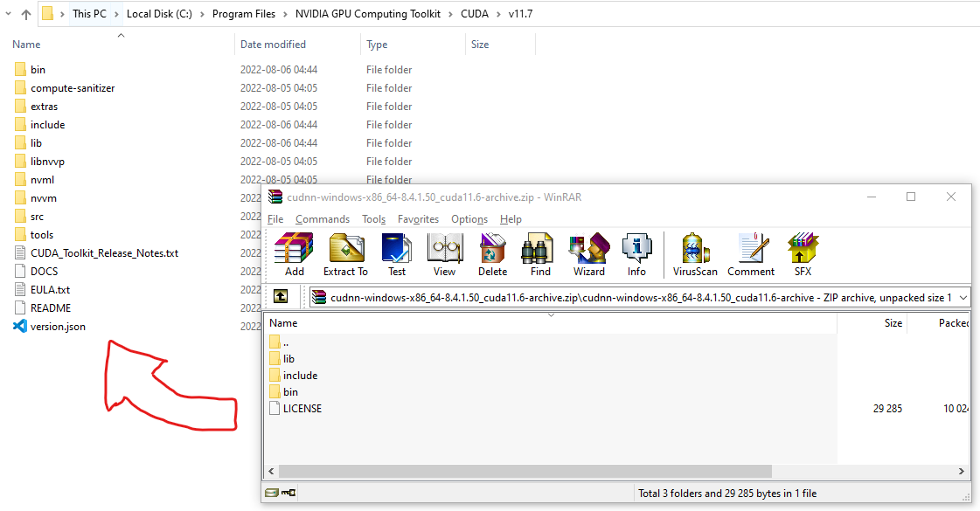Click the Add toolbar icon in WinRAR
The image size is (980, 511).
click(294, 254)
